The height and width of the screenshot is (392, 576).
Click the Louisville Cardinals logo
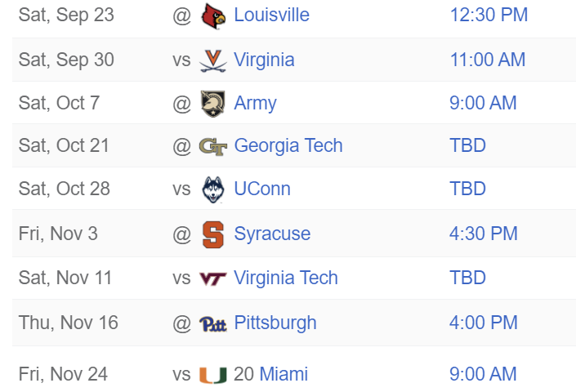pos(213,16)
